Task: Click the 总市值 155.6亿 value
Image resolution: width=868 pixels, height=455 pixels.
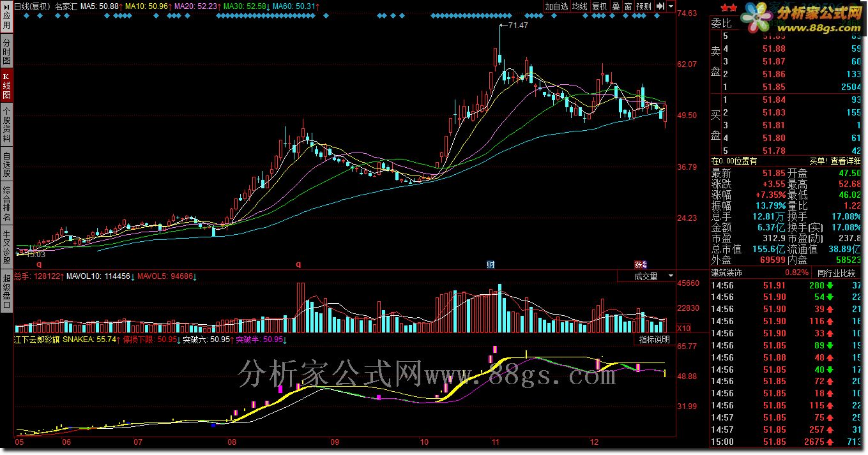Action: click(770, 249)
